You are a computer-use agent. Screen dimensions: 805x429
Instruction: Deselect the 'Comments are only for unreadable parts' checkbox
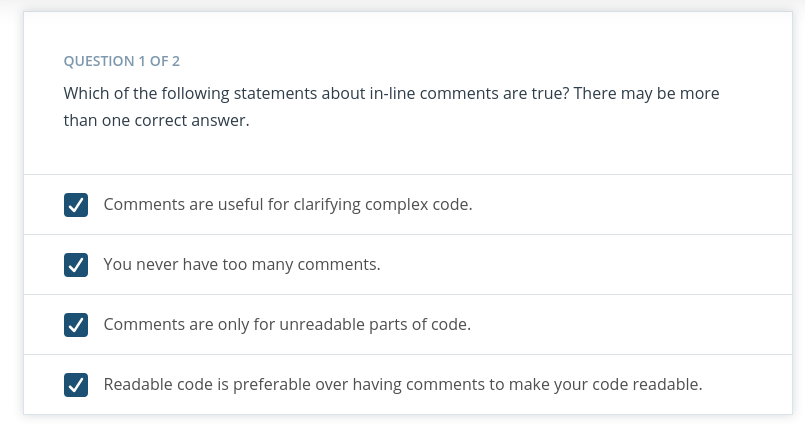pyautogui.click(x=76, y=325)
